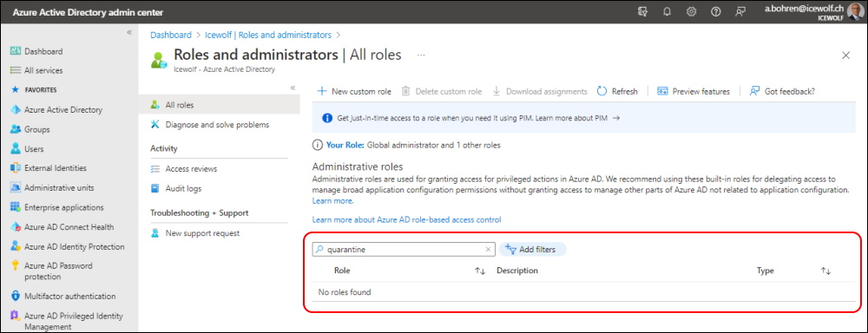Collapse the left navigation sidebar
The image size is (868, 333).
click(129, 32)
